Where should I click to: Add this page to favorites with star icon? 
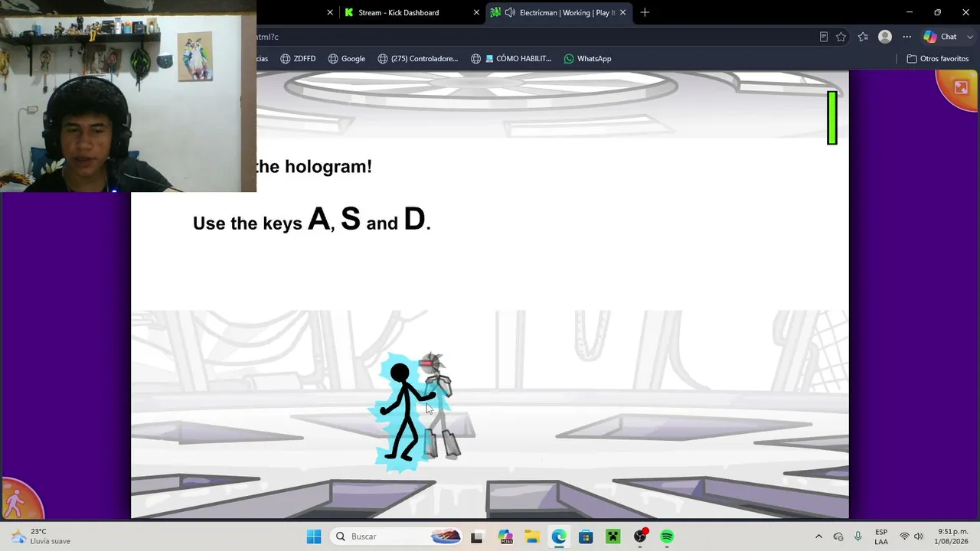pos(841,37)
